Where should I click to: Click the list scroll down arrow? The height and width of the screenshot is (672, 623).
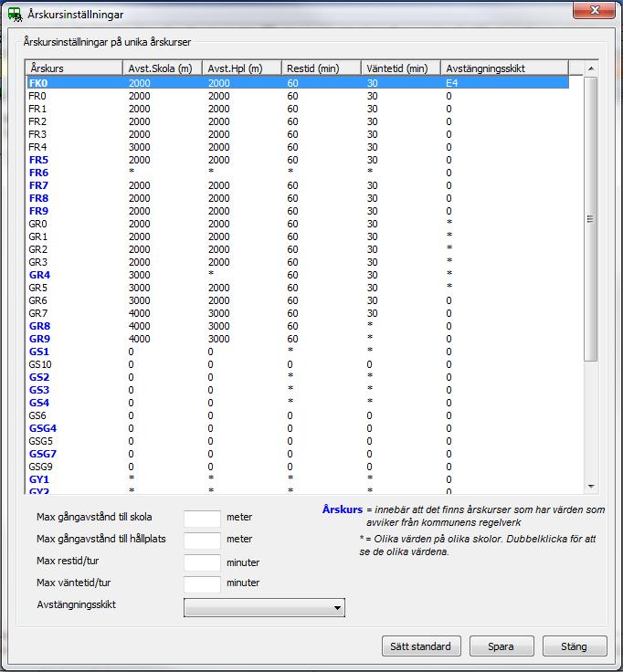pyautogui.click(x=591, y=486)
